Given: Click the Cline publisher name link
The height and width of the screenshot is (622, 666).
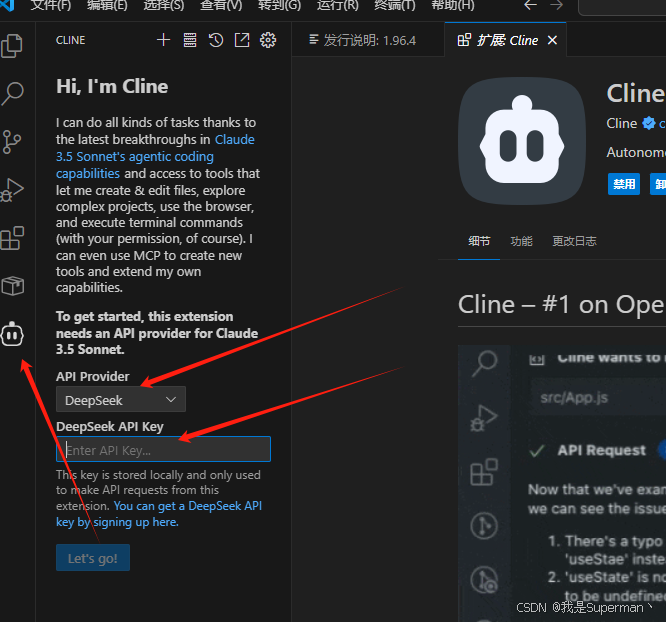Looking at the screenshot, I should (621, 123).
